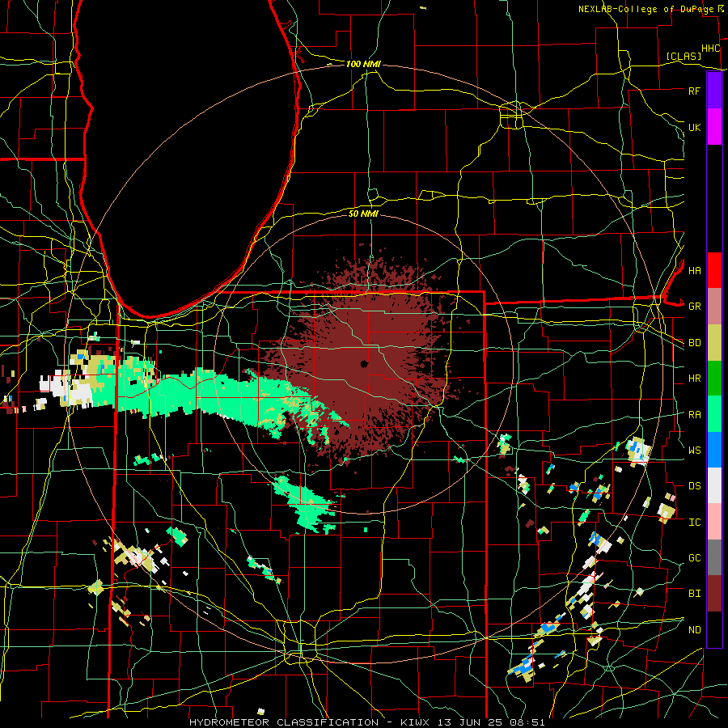Viewport: 728px width, 728px height.
Task: Select the light pink IC legend swatch
Action: (x=714, y=522)
